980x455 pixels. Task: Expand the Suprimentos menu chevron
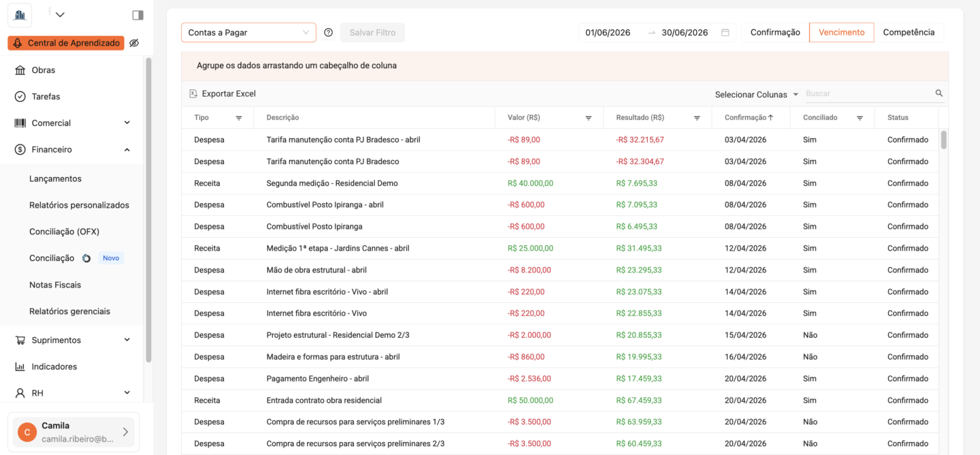click(x=127, y=340)
